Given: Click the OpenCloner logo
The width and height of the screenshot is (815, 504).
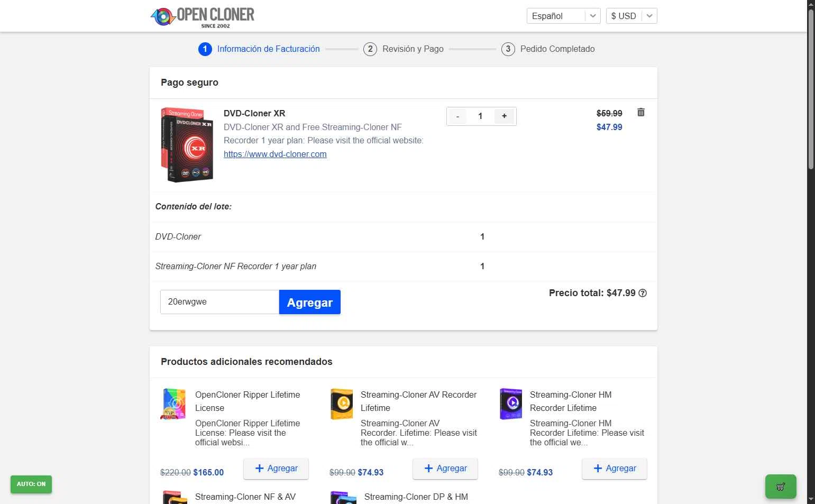Looking at the screenshot, I should tap(203, 17).
